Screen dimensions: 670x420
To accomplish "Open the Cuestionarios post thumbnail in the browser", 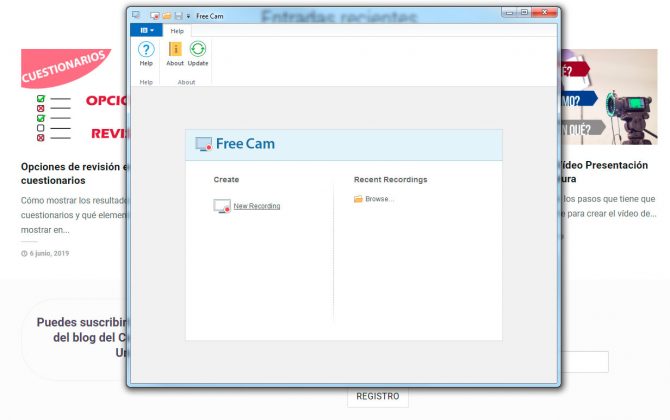I will (x=74, y=97).
